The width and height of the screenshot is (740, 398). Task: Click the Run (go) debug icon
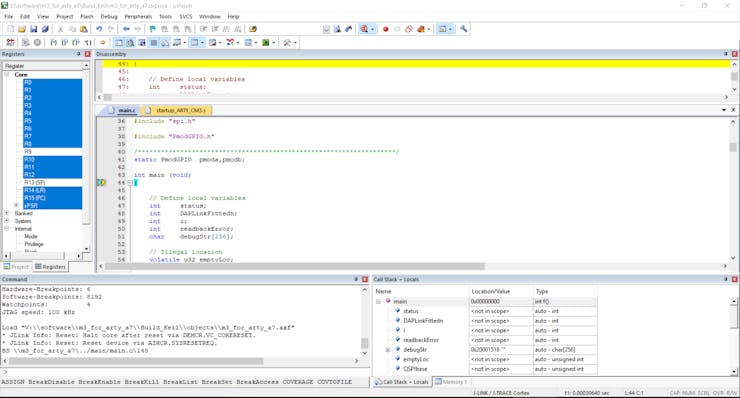[x=25, y=42]
